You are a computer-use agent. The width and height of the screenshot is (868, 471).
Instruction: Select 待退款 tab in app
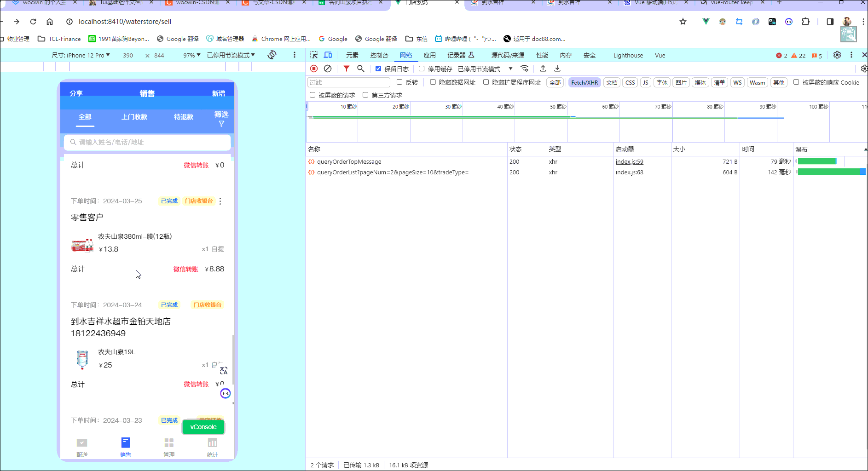(184, 117)
